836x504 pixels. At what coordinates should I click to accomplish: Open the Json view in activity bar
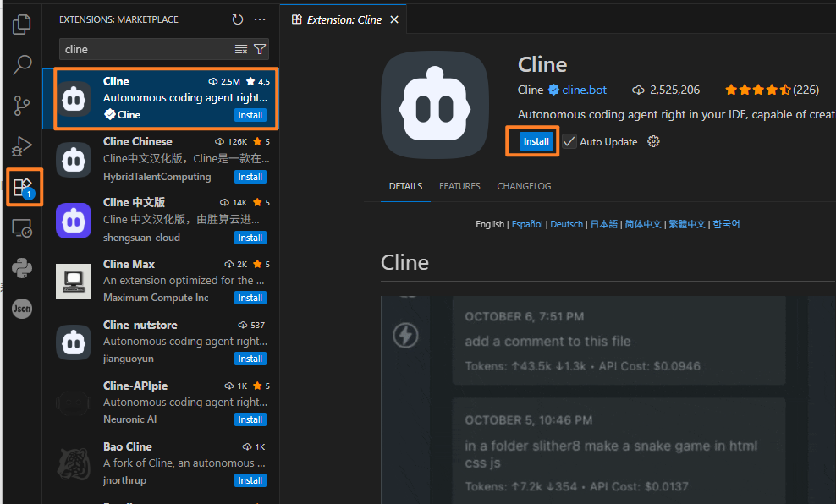pos(22,309)
